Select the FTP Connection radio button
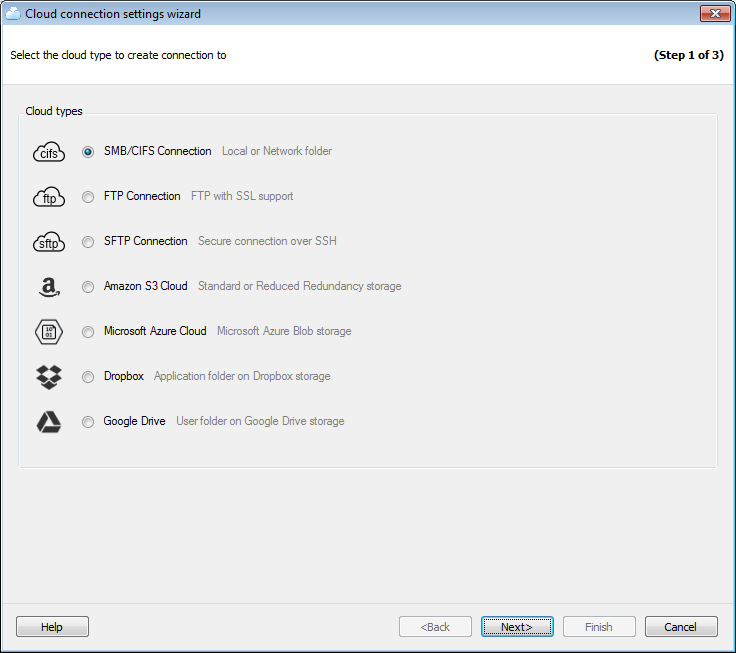736x653 pixels. pos(88,197)
